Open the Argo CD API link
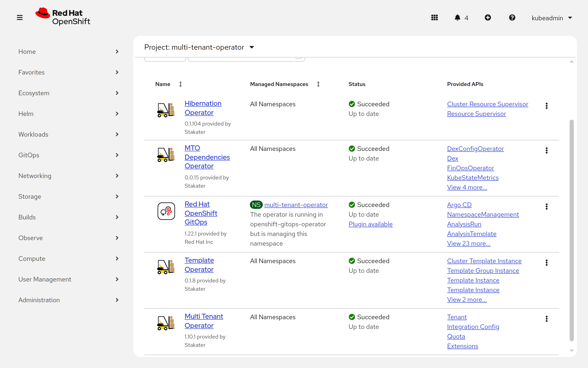 click(x=459, y=205)
